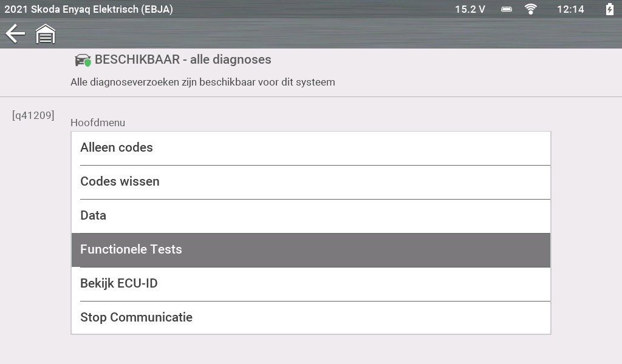Click the car icon with green shield
622x364 pixels.
pos(83,60)
